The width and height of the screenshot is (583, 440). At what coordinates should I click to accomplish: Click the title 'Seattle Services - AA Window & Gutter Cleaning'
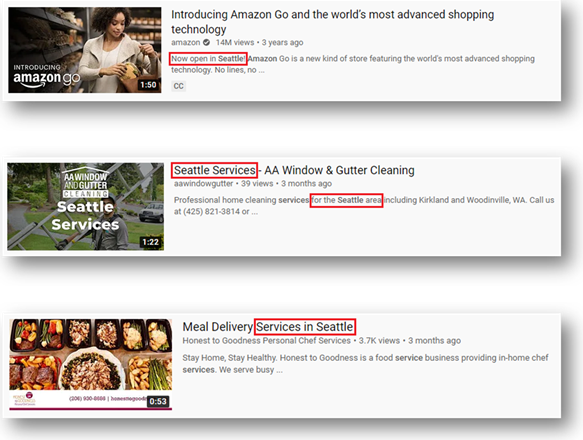pos(294,170)
